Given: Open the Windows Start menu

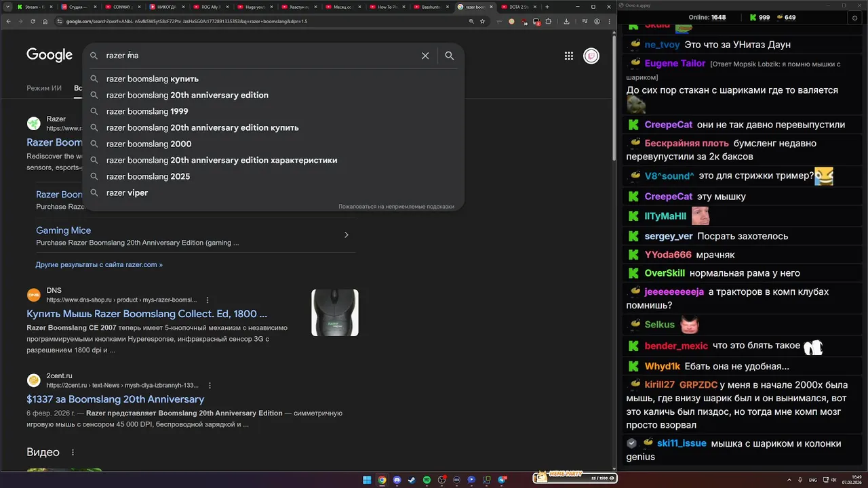Looking at the screenshot, I should point(367,480).
